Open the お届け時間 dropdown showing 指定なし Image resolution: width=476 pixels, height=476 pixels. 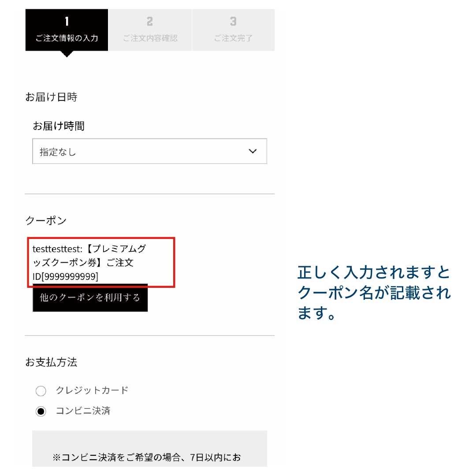150,151
